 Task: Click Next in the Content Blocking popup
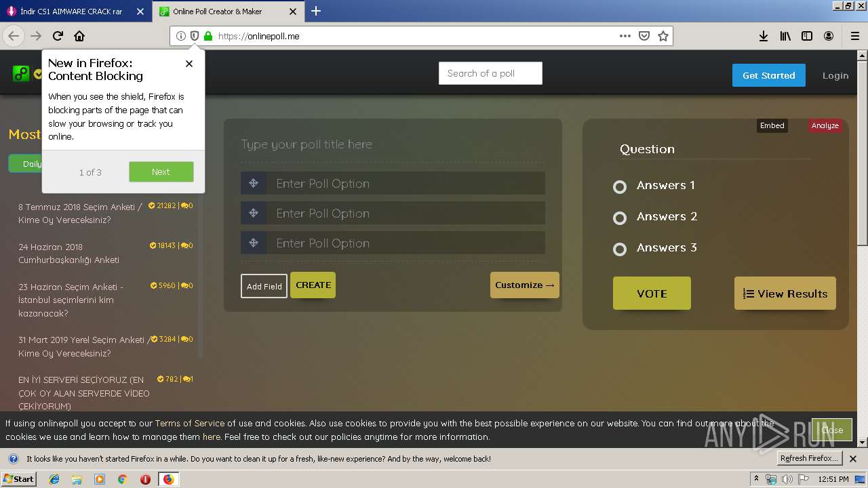[161, 171]
